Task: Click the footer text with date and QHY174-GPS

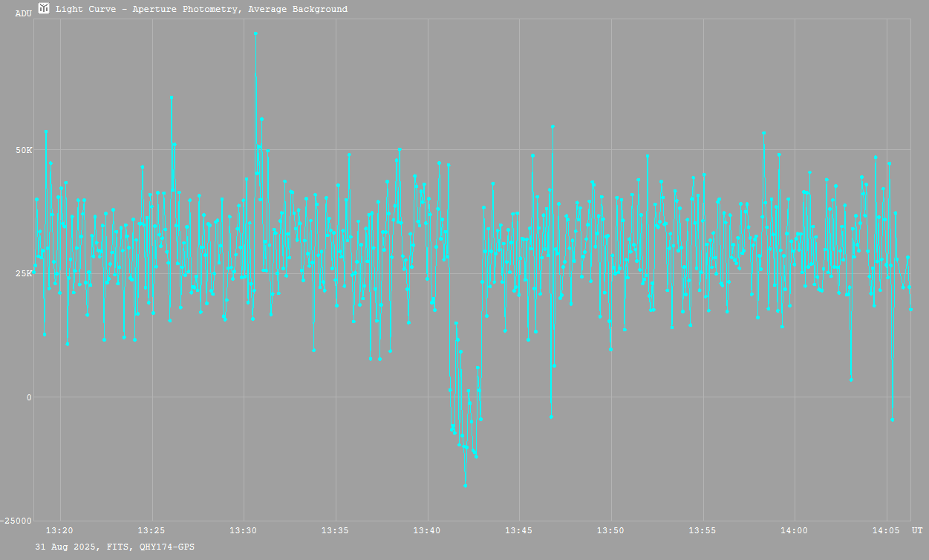Action: [115, 547]
